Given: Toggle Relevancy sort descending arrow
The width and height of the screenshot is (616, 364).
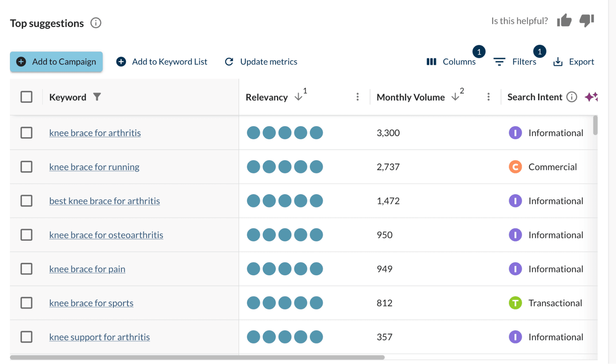Looking at the screenshot, I should pyautogui.click(x=298, y=97).
